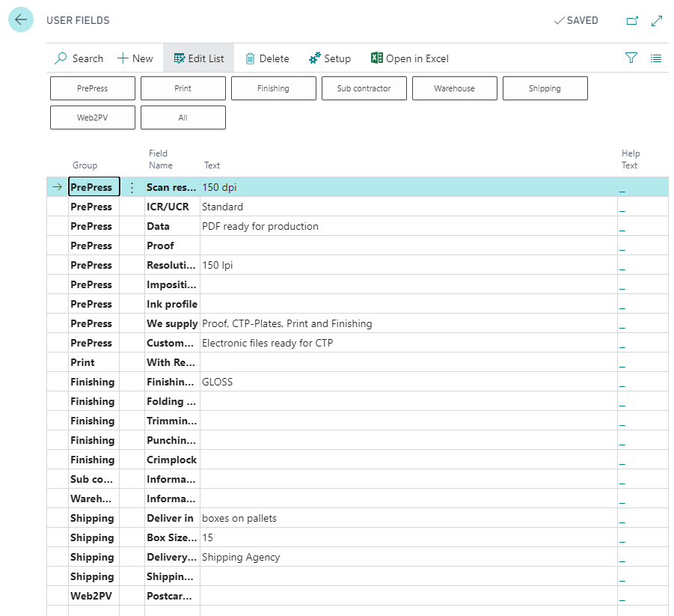Select the '150 dpi' text cell
Screen dimensions: 674x616
point(408,187)
